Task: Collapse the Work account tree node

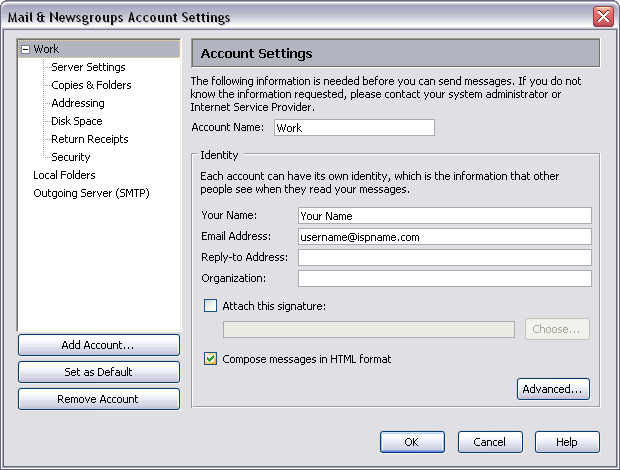Action: (x=26, y=49)
